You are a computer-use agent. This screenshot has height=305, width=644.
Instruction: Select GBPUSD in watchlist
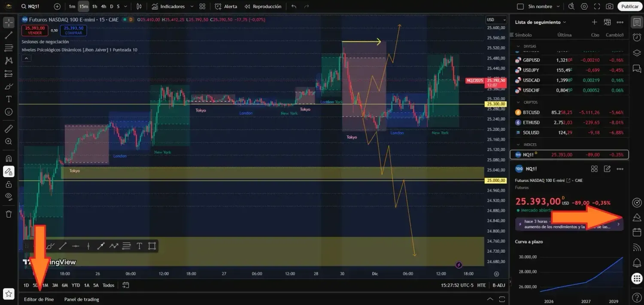point(569,60)
